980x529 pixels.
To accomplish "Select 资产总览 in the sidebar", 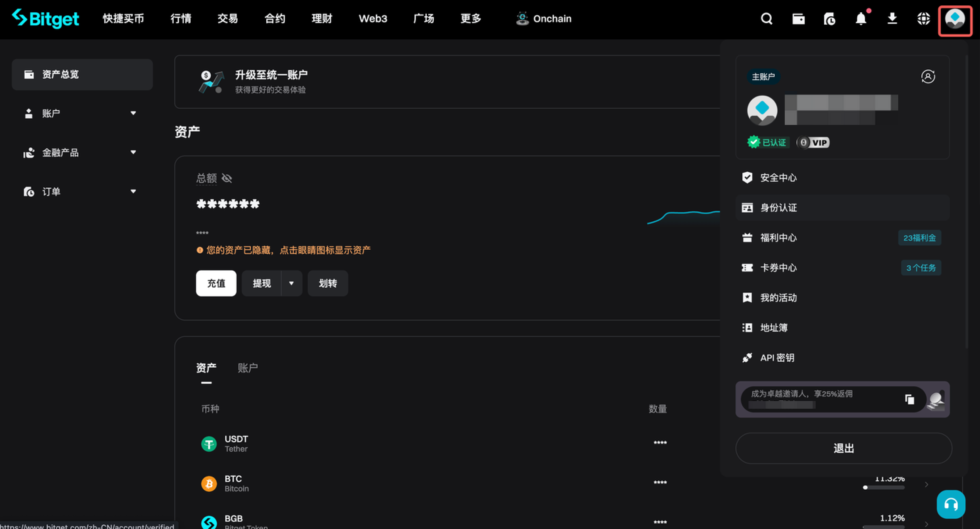I will [x=82, y=74].
